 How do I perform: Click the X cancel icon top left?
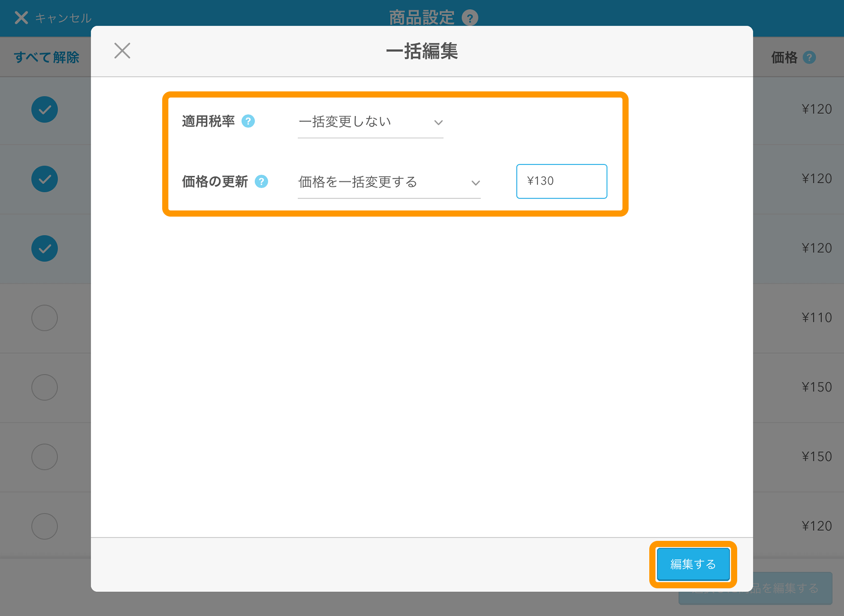point(20,18)
